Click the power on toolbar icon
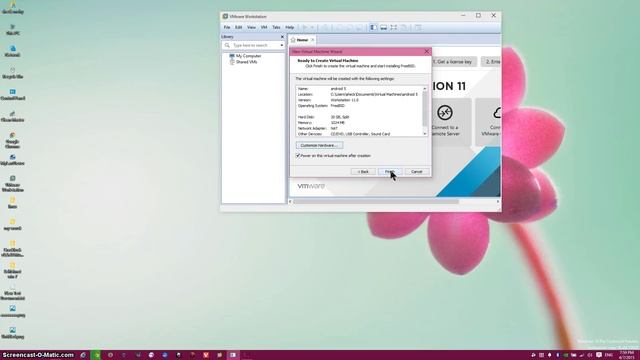Screen dimensions: 640x360 pos(305,27)
